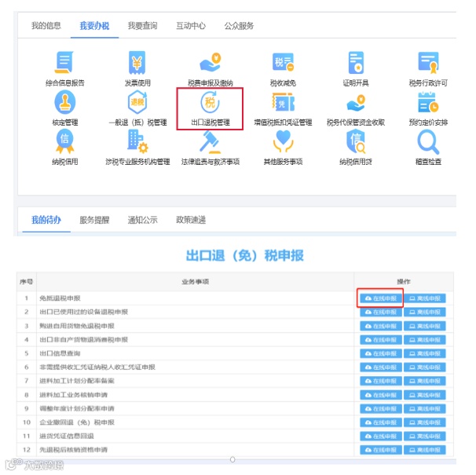Switch to the 服务提醒 tab

click(x=94, y=220)
